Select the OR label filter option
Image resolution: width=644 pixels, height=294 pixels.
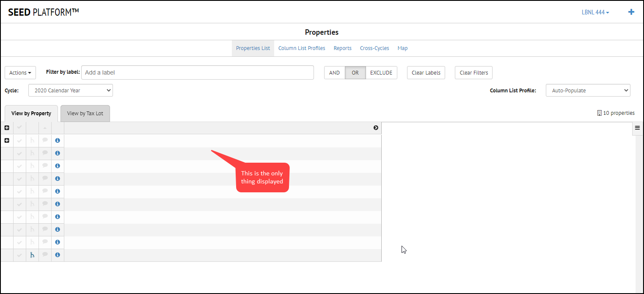coord(355,72)
